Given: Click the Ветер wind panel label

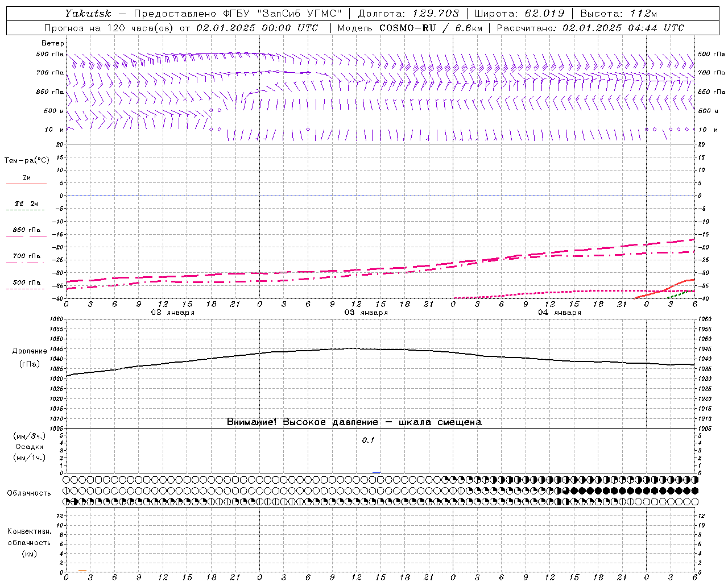Looking at the screenshot, I should (53, 43).
